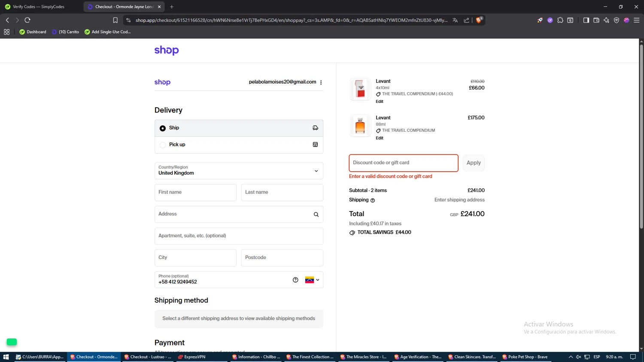Screen dimensions: 644x362
Task: Click the Last name field
Action: click(282, 193)
